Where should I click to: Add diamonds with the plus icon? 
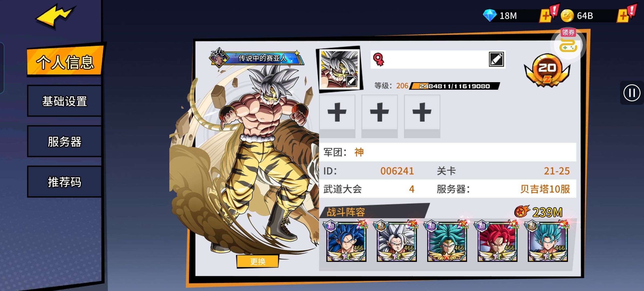546,16
